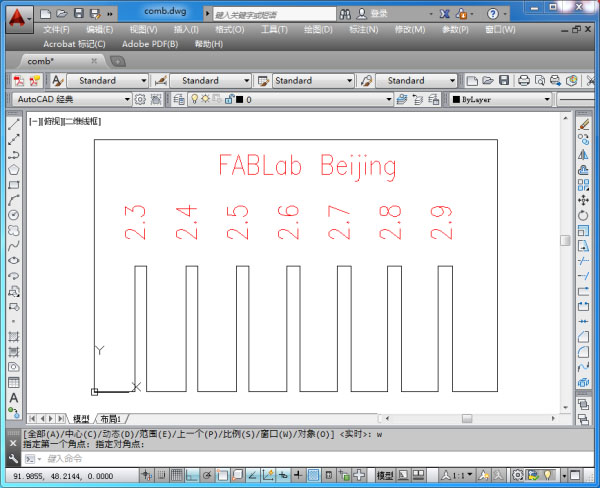Click the vertical scrollbar thumb
This screenshot has height=488, width=600.
click(565, 240)
